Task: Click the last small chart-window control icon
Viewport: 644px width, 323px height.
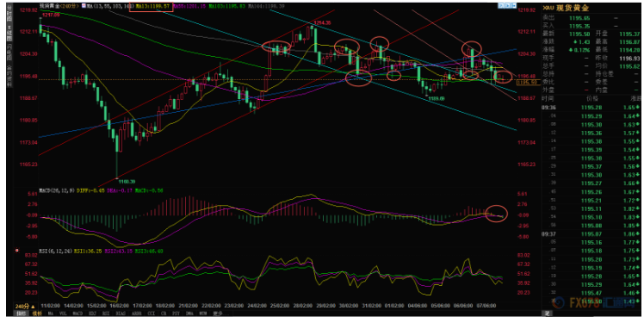Action: [513, 6]
